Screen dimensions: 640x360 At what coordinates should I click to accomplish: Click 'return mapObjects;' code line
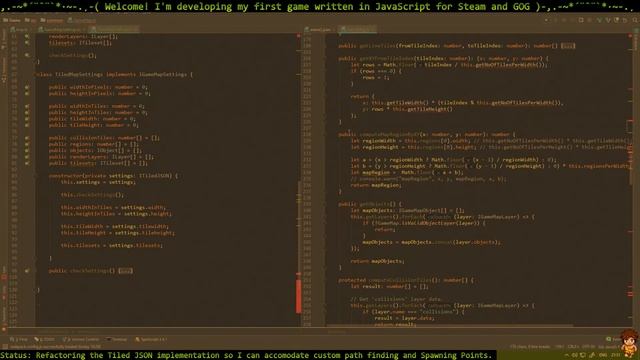coord(377,261)
